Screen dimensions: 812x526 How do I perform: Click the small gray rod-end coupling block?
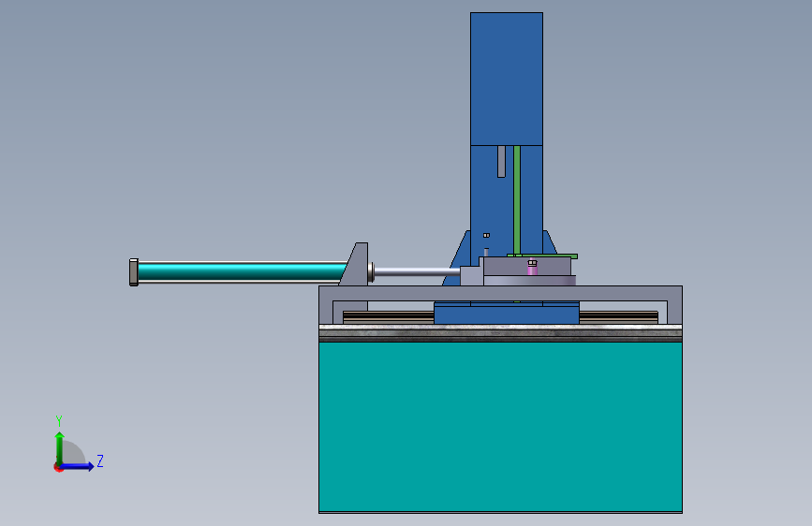(470, 275)
